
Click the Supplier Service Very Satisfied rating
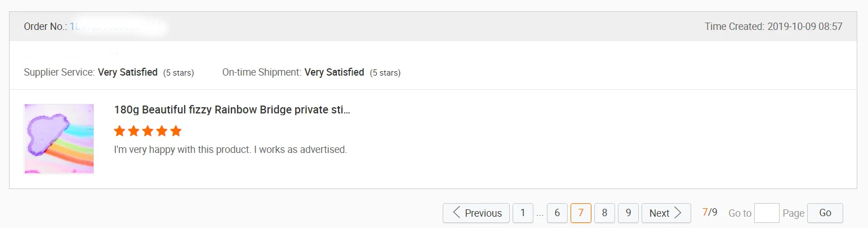point(127,72)
